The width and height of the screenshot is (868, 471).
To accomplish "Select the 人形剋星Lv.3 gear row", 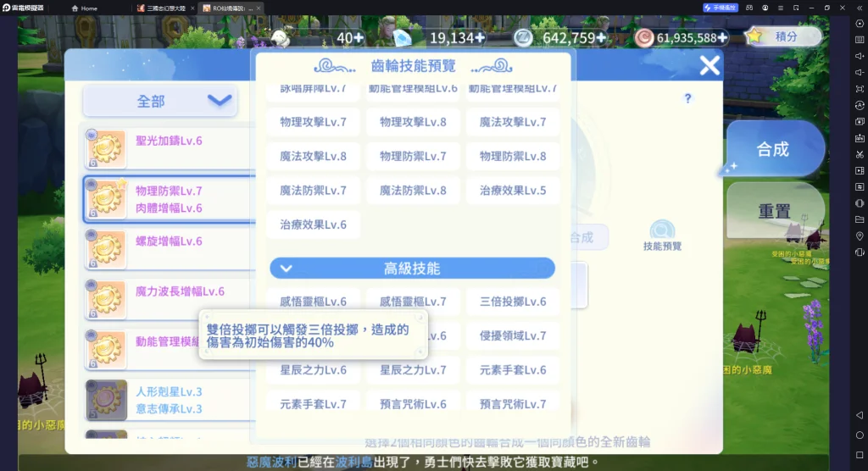I will click(170, 400).
